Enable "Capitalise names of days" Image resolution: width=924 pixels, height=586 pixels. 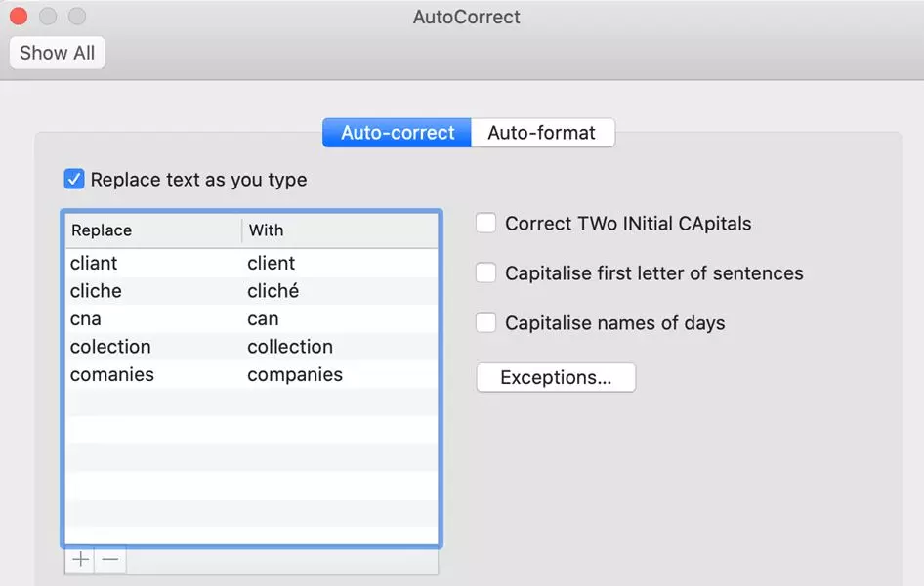click(x=485, y=322)
